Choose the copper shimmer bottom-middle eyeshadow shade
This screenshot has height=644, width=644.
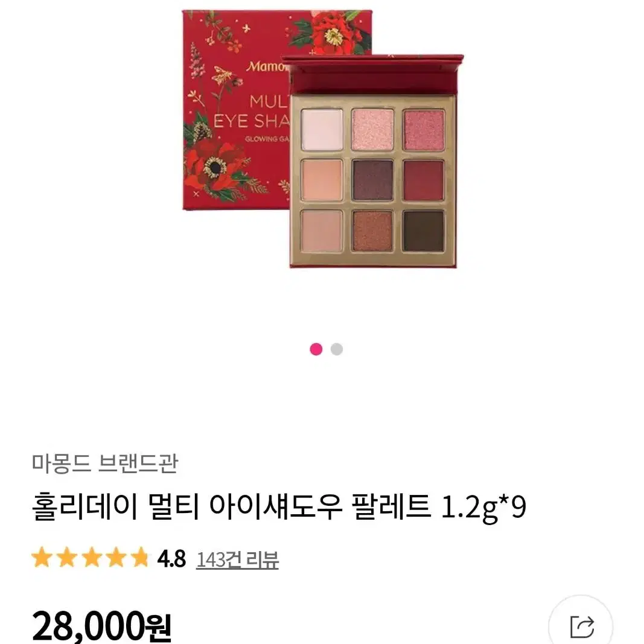click(x=372, y=231)
